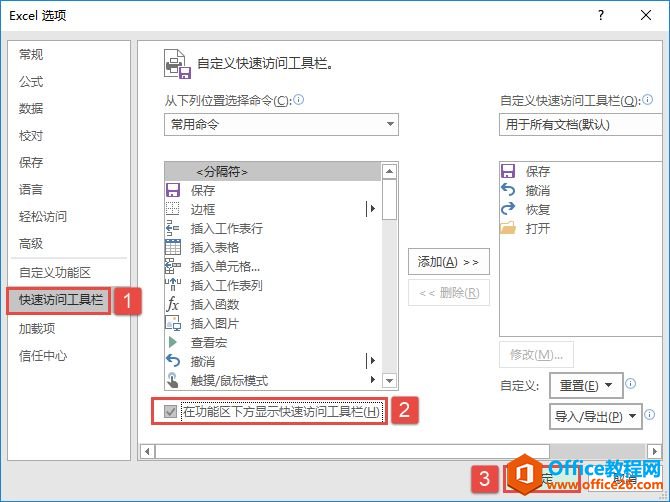Image resolution: width=670 pixels, height=502 pixels.
Task: Open the 自定义功能区 category
Action: 55,272
